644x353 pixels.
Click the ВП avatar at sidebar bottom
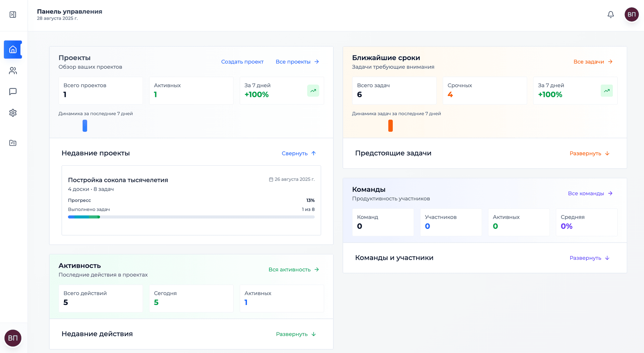13,338
